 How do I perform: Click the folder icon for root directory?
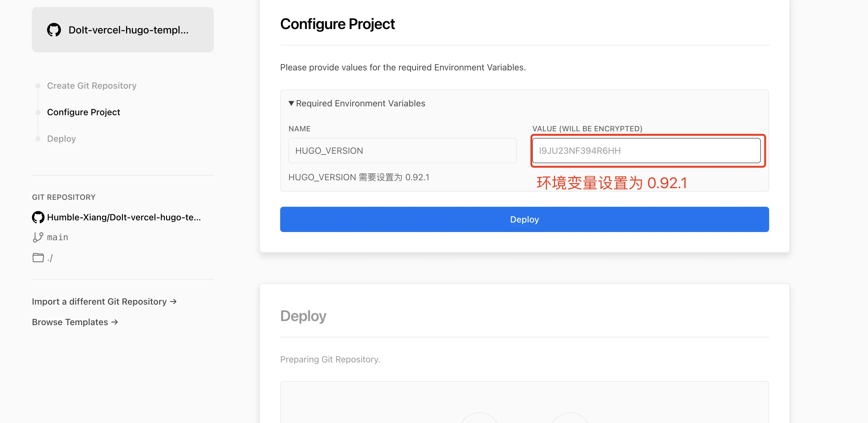pyautogui.click(x=38, y=258)
